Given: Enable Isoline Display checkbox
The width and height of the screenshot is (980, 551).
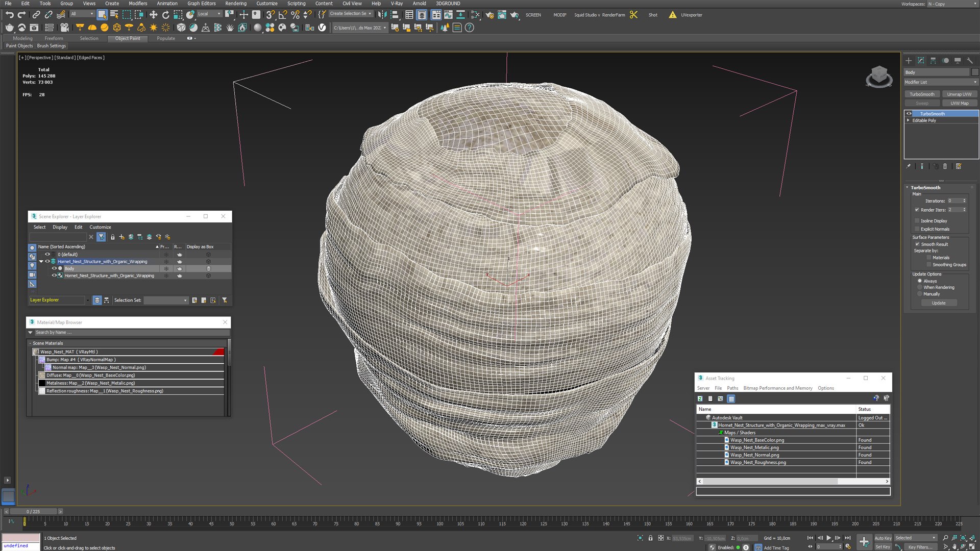Looking at the screenshot, I should click(x=917, y=221).
